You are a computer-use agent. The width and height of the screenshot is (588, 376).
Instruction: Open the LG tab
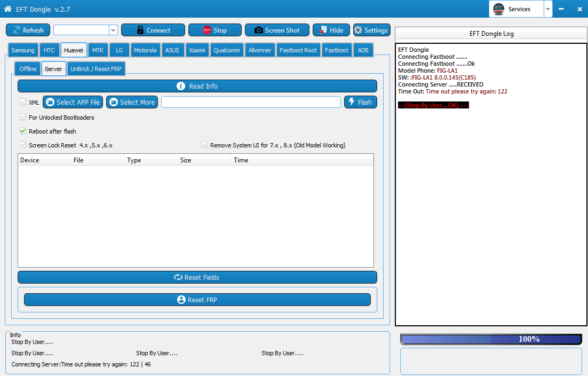click(119, 50)
